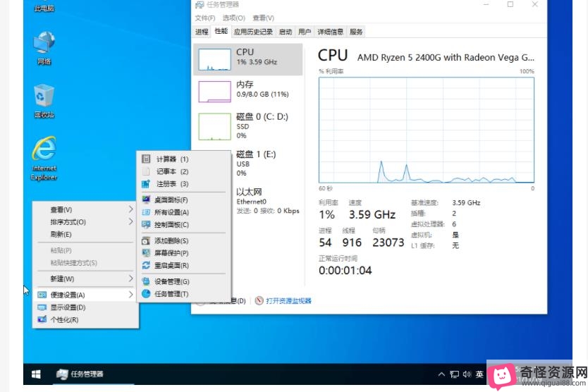Click the network tray icon
Viewport: 588px width, 392px height.
point(455,374)
